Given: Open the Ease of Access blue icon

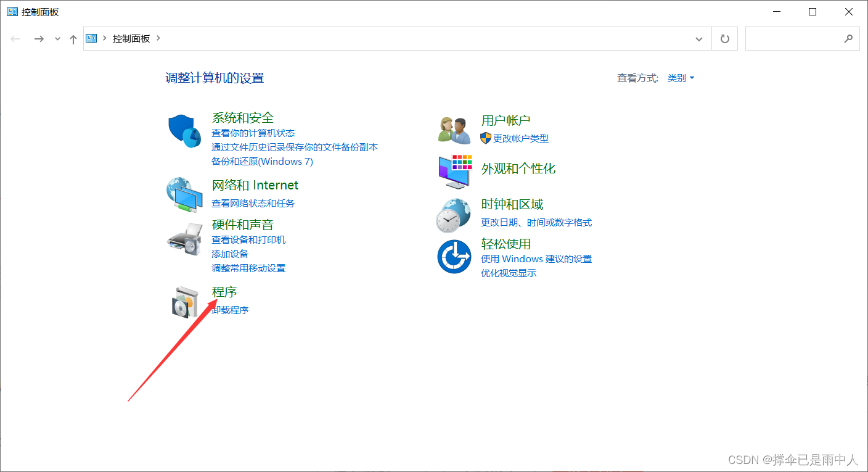Looking at the screenshot, I should (454, 257).
